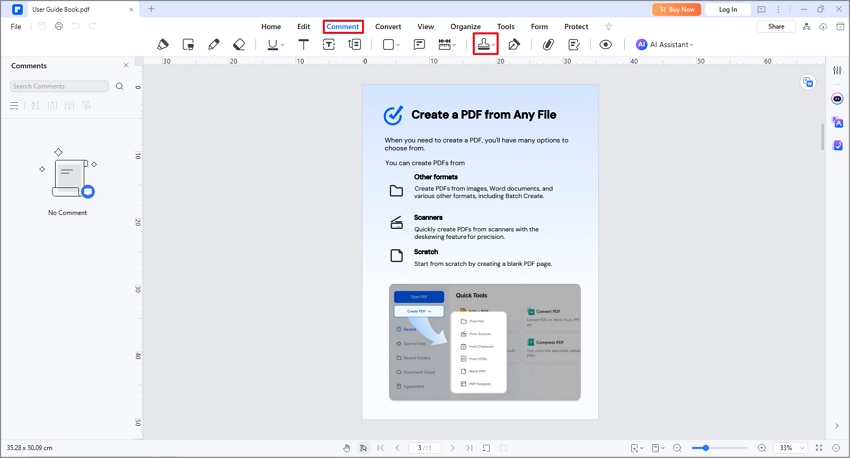The width and height of the screenshot is (850, 458).
Task: Go to the next page
Action: click(x=453, y=448)
